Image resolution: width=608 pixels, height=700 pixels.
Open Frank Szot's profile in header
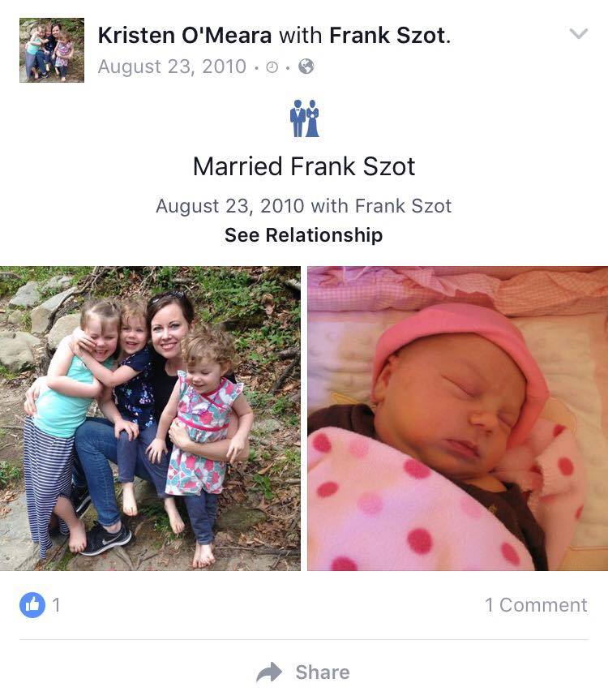point(387,35)
